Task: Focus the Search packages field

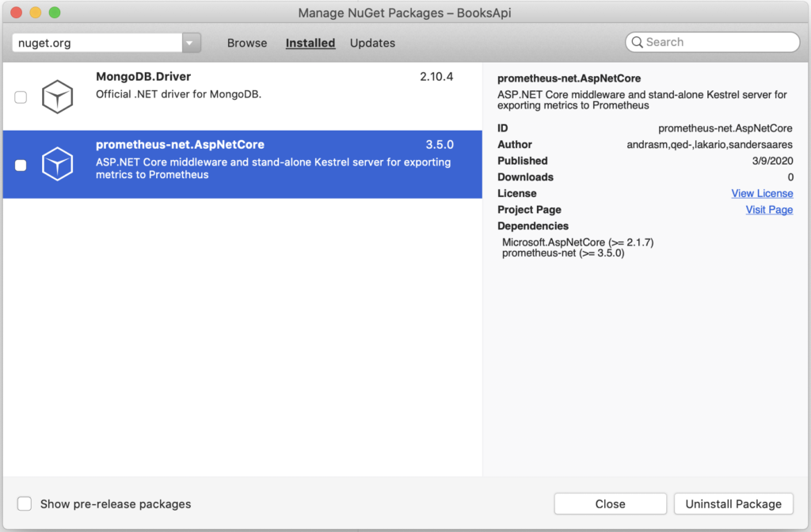Action: tap(712, 43)
